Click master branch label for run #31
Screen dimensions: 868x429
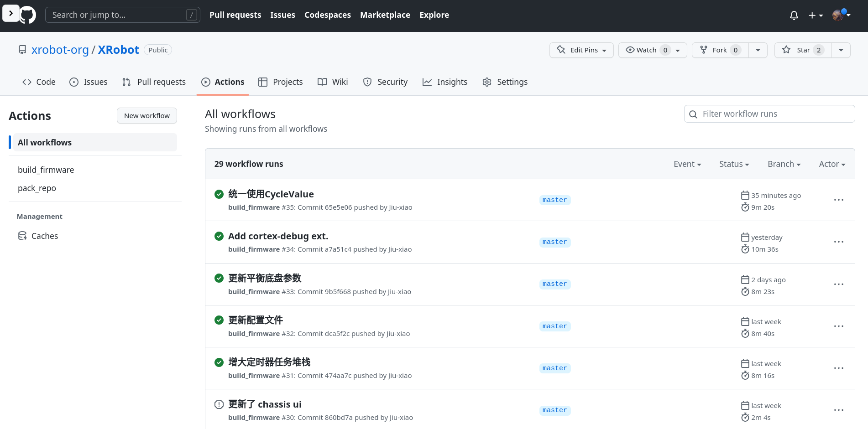(554, 368)
